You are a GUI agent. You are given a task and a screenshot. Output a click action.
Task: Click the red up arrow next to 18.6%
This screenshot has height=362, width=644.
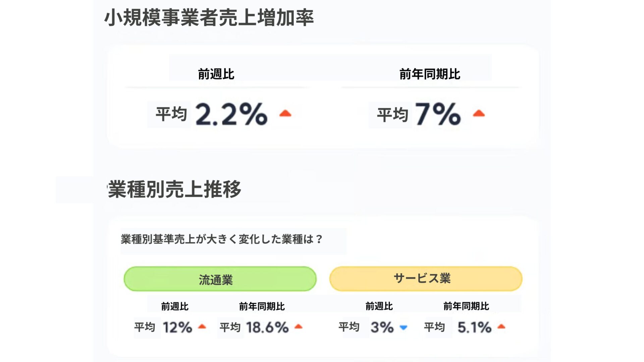(x=299, y=326)
